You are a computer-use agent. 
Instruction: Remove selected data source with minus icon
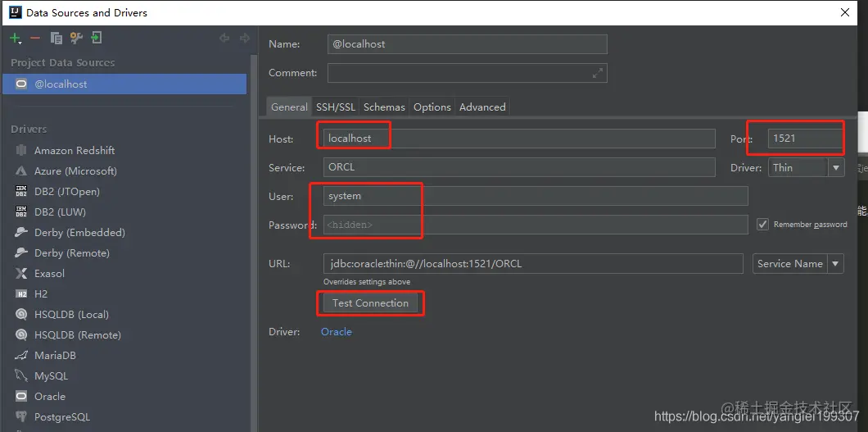pos(35,39)
